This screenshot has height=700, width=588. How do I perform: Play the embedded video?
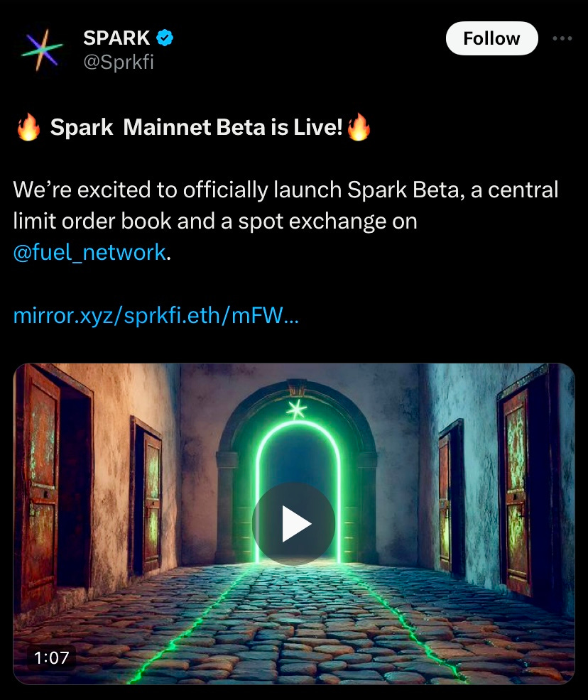coord(294,524)
